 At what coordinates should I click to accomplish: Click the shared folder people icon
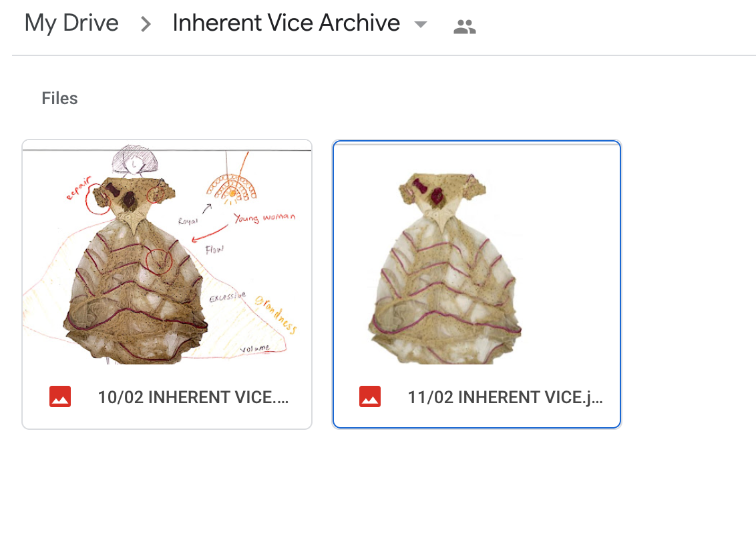pyautogui.click(x=465, y=27)
